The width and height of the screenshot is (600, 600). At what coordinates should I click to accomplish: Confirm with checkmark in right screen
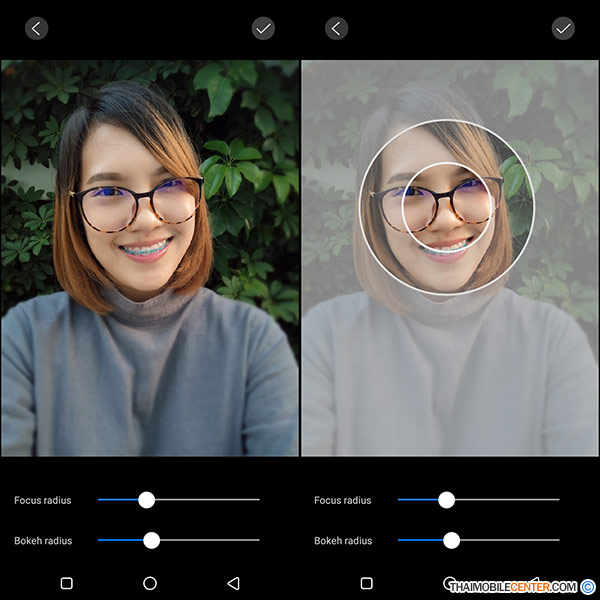tap(563, 28)
